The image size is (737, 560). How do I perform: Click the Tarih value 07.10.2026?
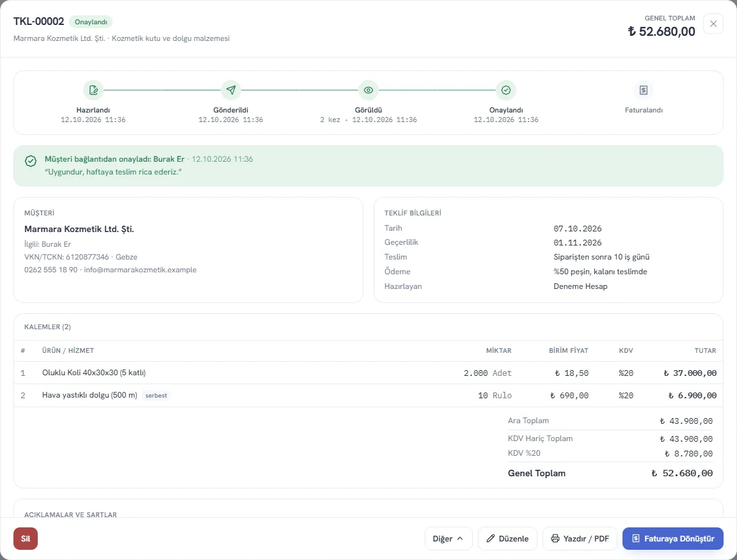pos(578,229)
